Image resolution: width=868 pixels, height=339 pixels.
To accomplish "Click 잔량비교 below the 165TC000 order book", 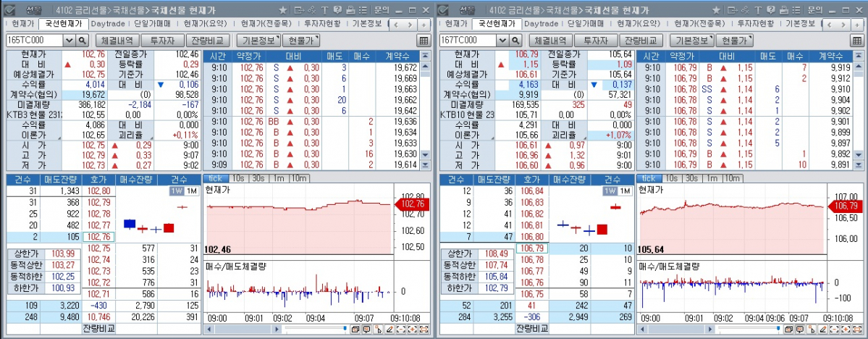I will pos(98,328).
